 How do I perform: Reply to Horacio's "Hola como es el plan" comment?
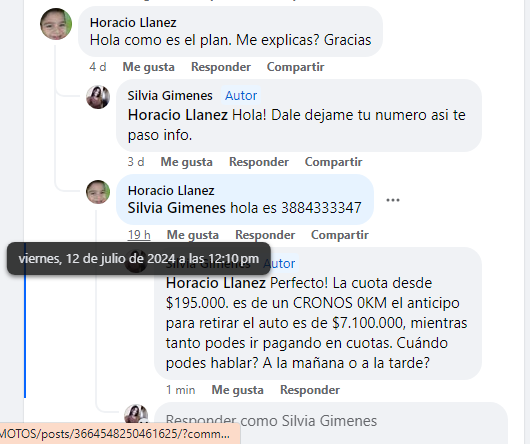point(221,67)
